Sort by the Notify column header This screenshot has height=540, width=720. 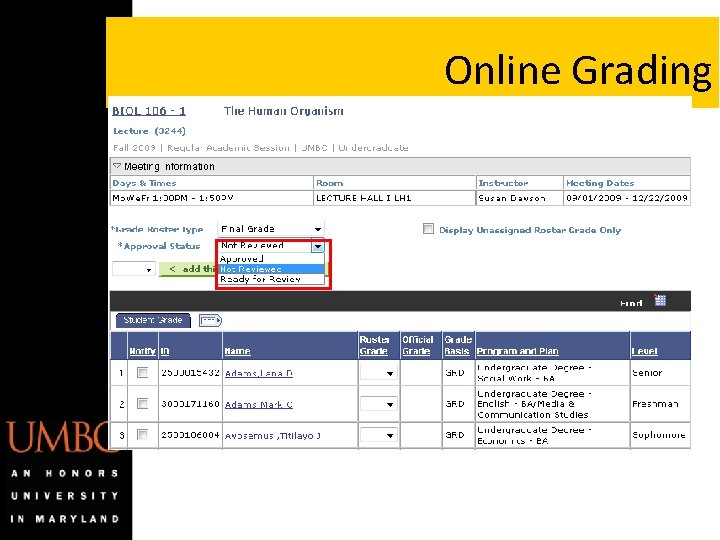click(143, 351)
